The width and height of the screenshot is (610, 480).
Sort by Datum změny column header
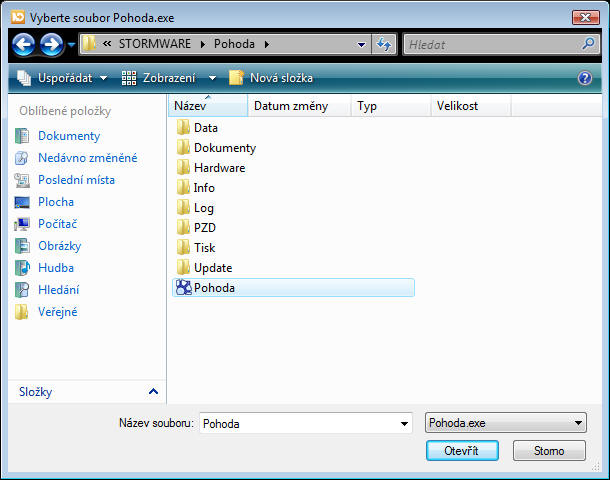tap(299, 106)
